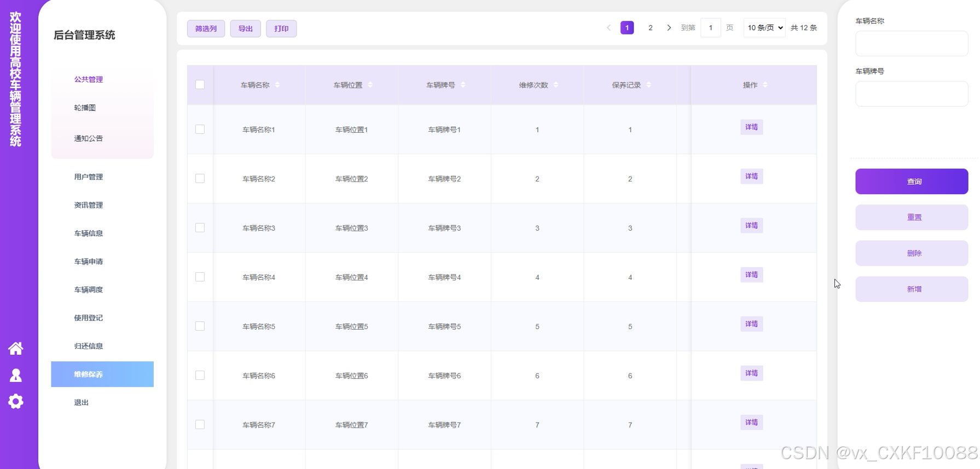Screen dimensions: 980x469
Task: Check the row 车辆名称1 checkbox
Action: point(200,130)
